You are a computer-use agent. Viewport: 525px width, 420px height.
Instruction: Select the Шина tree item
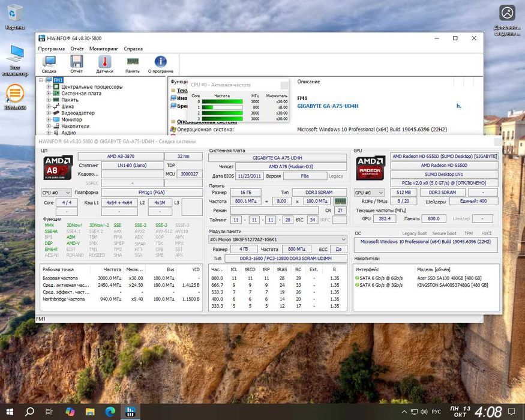click(67, 107)
